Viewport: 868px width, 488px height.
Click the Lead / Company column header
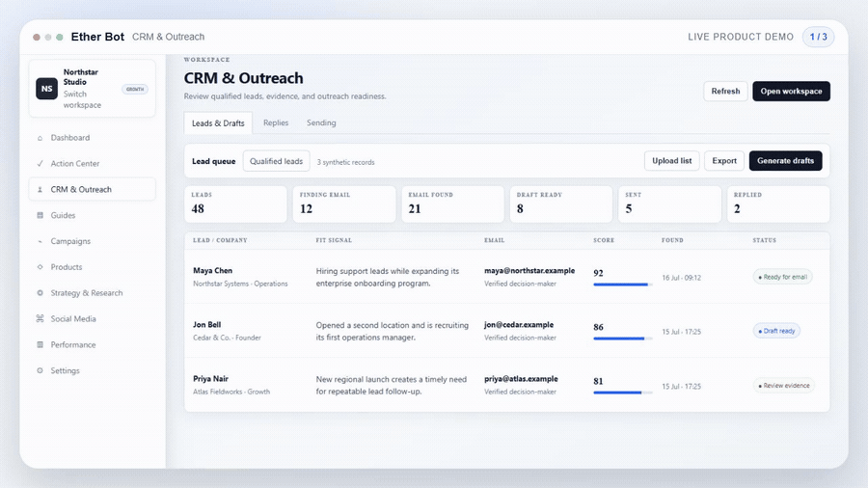220,241
